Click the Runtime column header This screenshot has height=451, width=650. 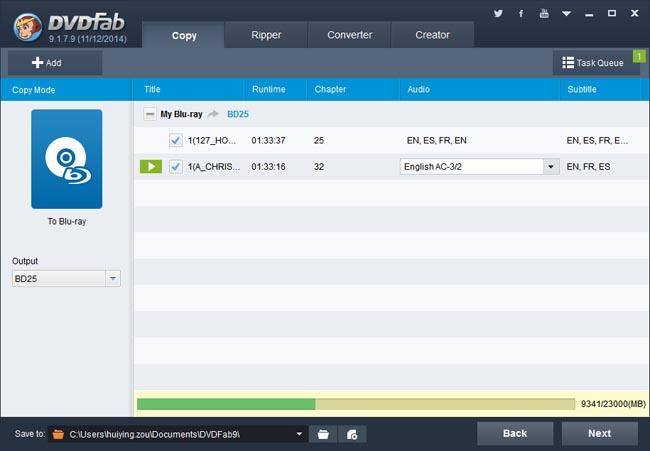[269, 89]
